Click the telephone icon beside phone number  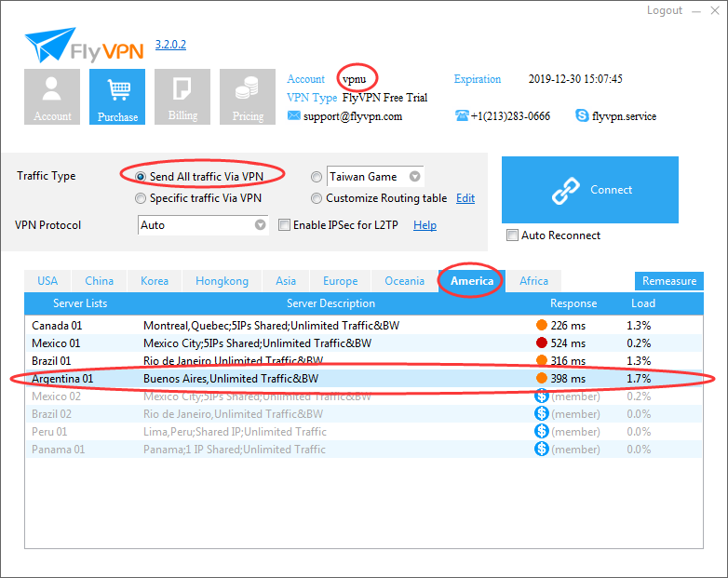462,115
